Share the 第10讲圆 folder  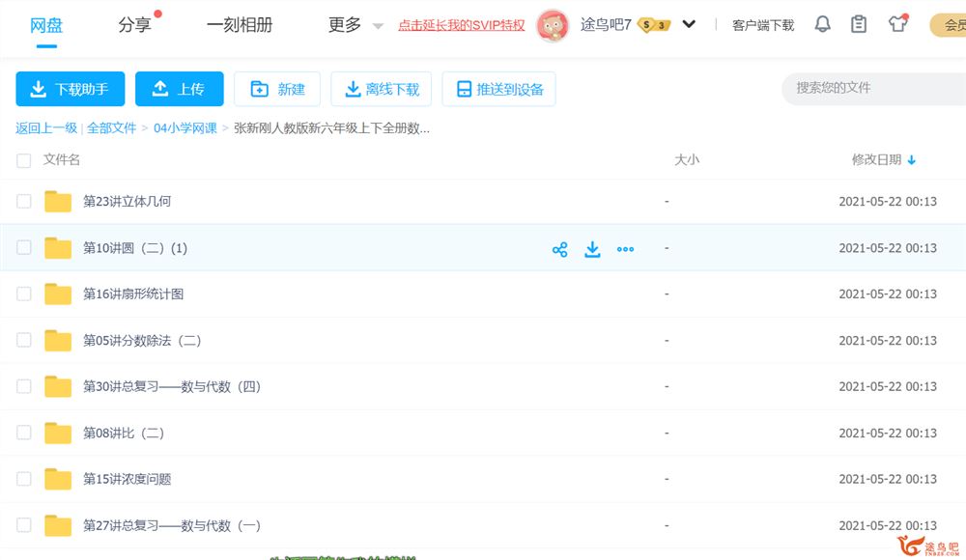pyautogui.click(x=559, y=249)
